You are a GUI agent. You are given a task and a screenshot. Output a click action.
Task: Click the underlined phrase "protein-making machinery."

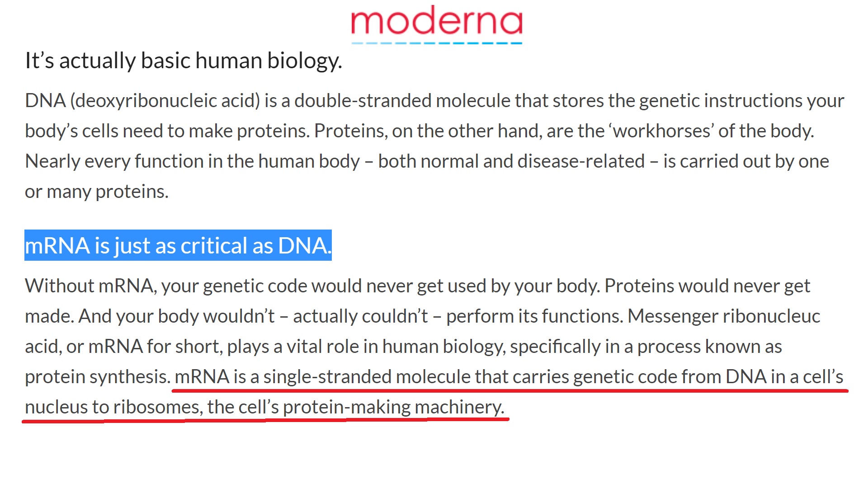[x=393, y=407]
